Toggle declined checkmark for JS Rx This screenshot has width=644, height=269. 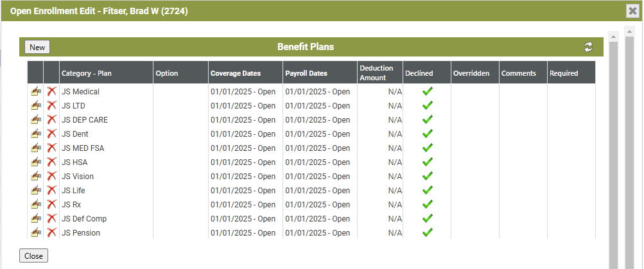click(428, 204)
